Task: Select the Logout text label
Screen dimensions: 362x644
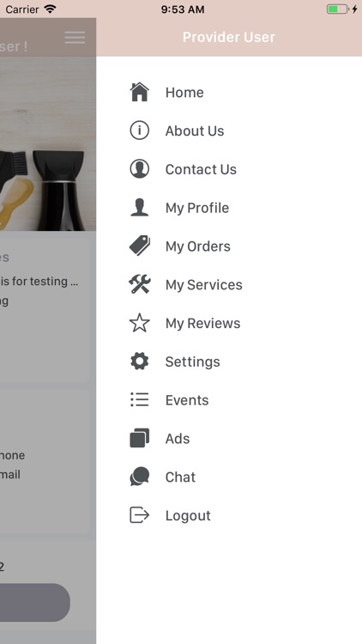Action: pyautogui.click(x=188, y=515)
